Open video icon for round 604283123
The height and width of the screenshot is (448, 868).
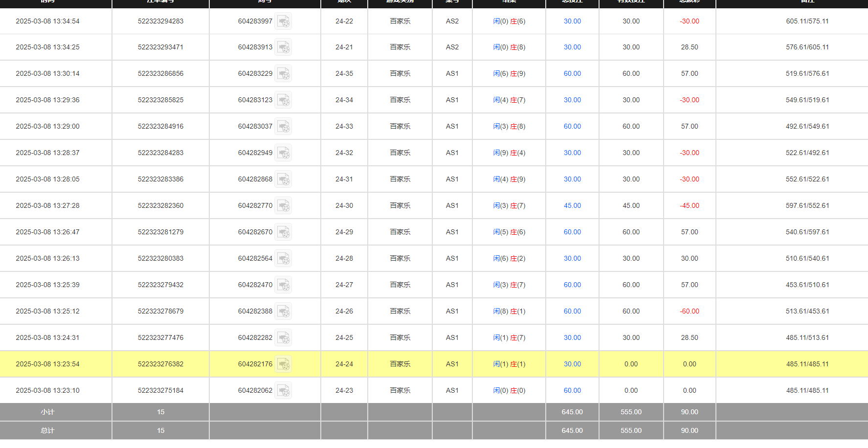[283, 100]
